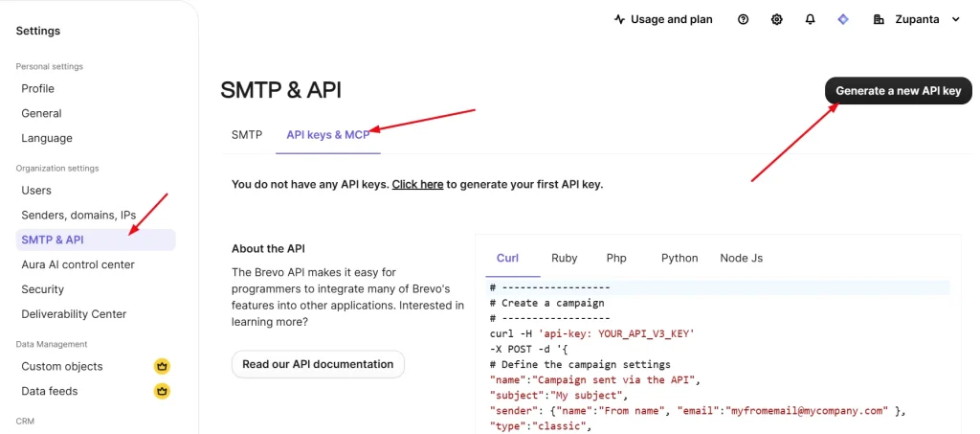Open the notifications bell icon
The height and width of the screenshot is (434, 980).
[810, 19]
